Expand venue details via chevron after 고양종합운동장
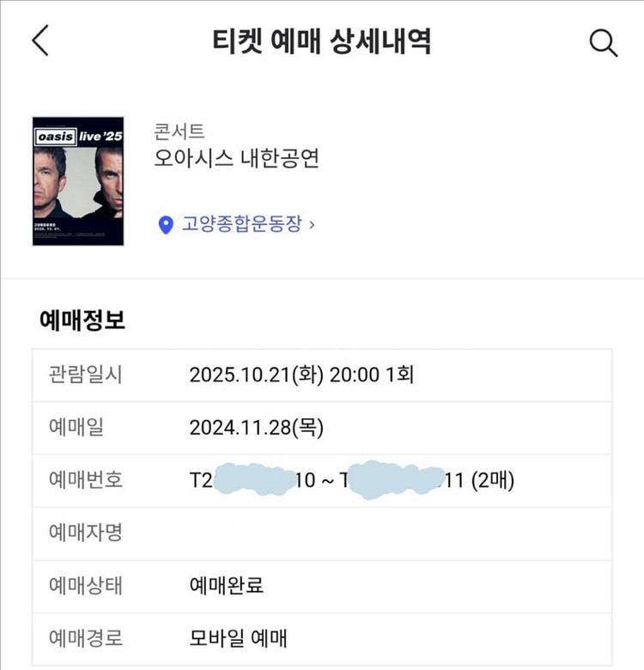 (x=312, y=225)
